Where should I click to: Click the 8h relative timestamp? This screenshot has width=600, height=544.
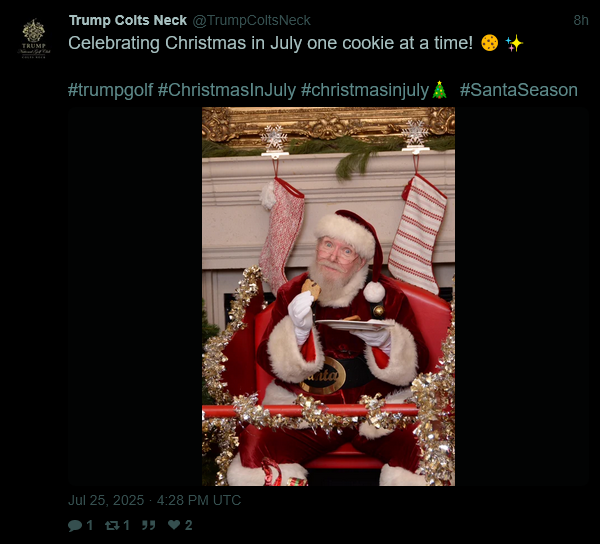(x=580, y=20)
